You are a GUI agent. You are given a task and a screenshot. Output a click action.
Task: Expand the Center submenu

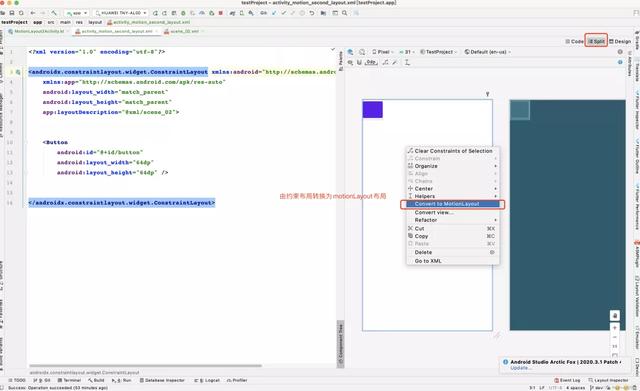coord(453,189)
